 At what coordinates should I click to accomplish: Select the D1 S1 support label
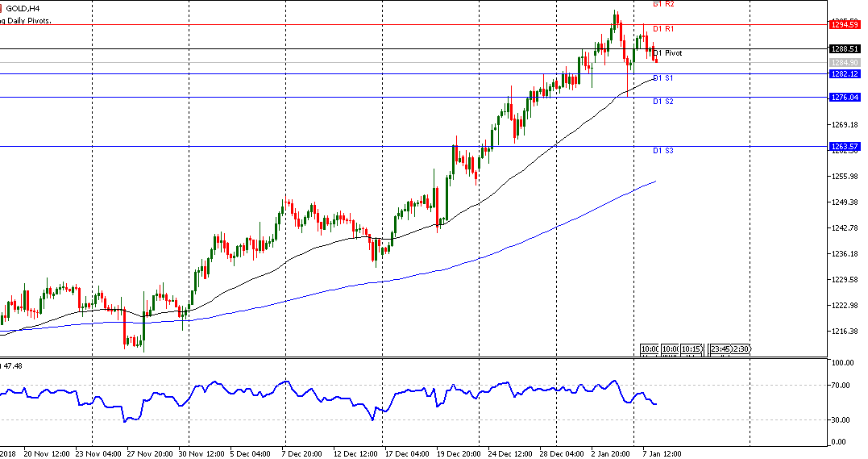663,78
